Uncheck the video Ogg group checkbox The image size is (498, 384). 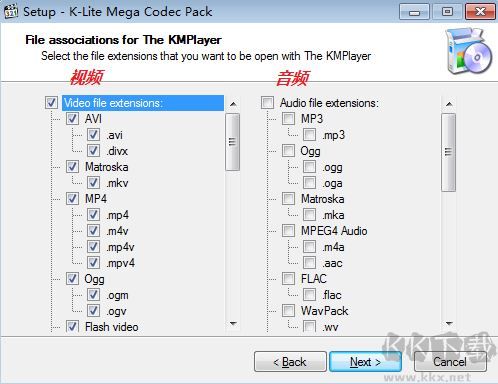coord(72,279)
